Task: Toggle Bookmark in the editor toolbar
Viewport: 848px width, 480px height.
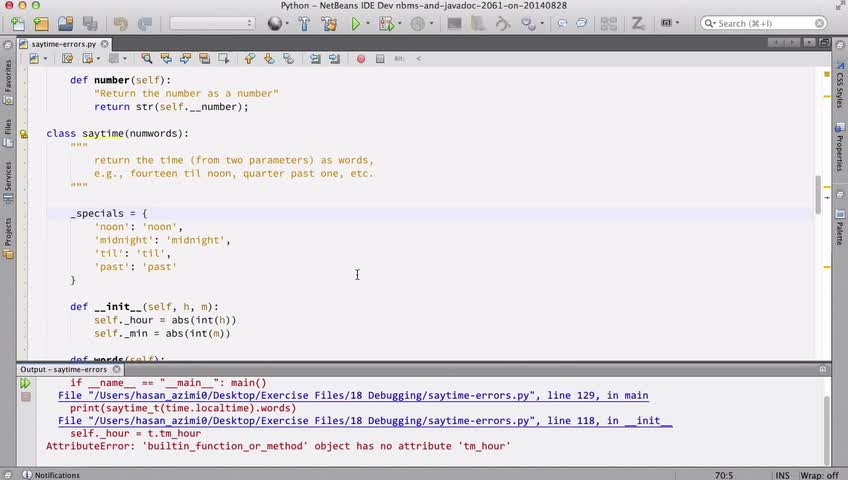Action: point(288,58)
